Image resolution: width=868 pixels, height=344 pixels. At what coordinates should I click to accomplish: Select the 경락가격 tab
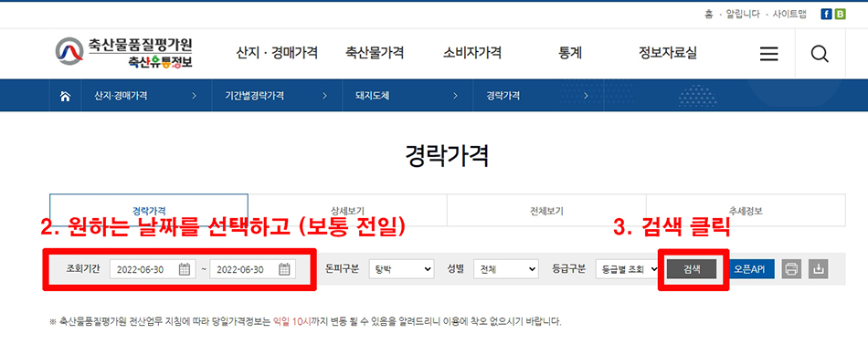pyautogui.click(x=149, y=210)
